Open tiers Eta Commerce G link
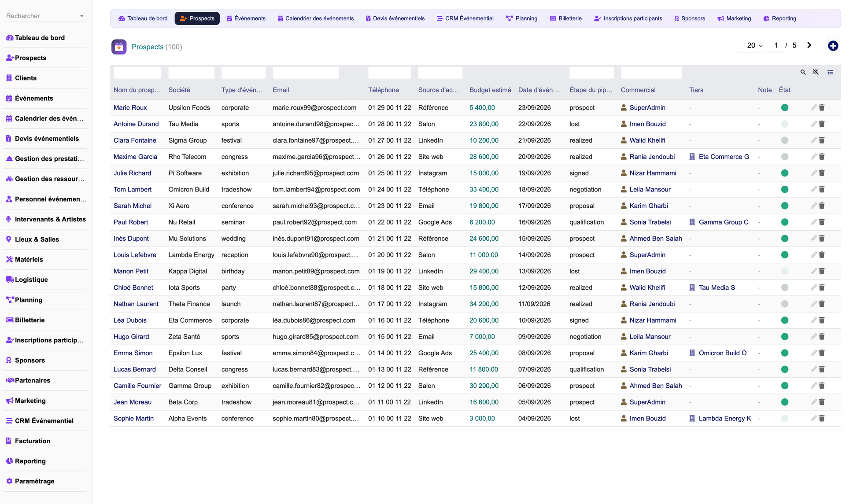The height and width of the screenshot is (504, 857). tap(724, 157)
